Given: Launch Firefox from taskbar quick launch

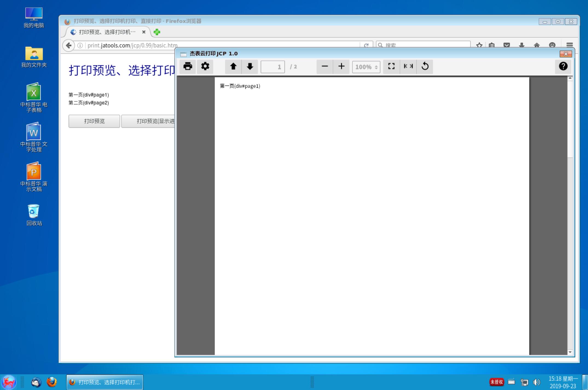Looking at the screenshot, I should tap(51, 382).
